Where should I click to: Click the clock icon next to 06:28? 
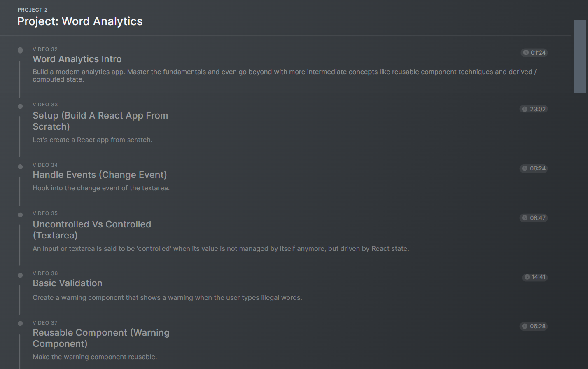point(525,326)
